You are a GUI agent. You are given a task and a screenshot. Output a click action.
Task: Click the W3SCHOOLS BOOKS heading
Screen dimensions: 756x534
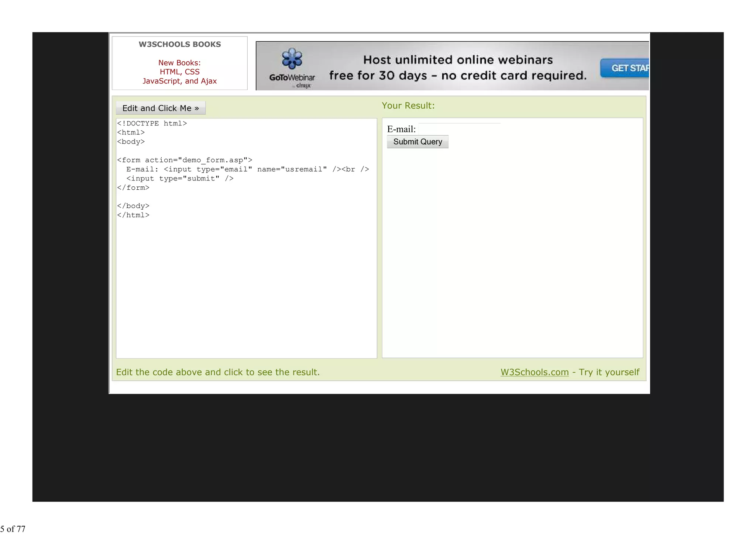pos(179,44)
